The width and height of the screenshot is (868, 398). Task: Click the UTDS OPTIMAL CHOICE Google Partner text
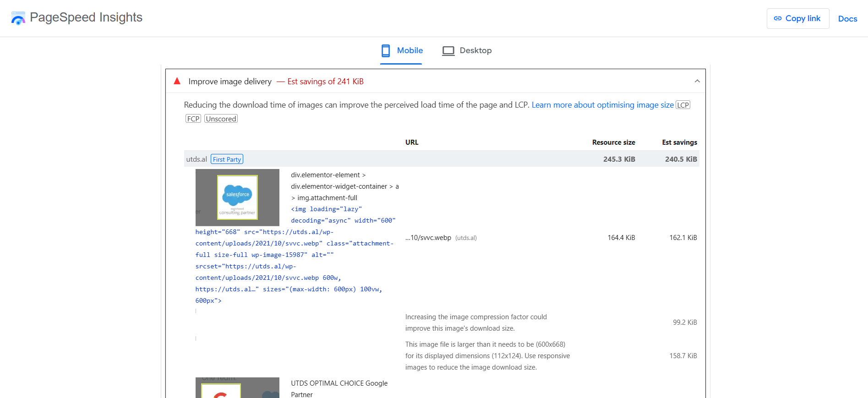(339, 389)
